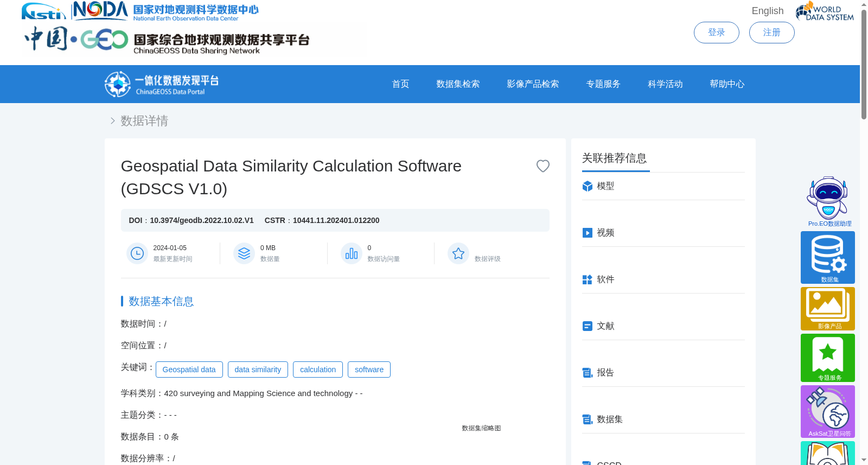Open the 影像产品 image floating shortcut

(828, 309)
